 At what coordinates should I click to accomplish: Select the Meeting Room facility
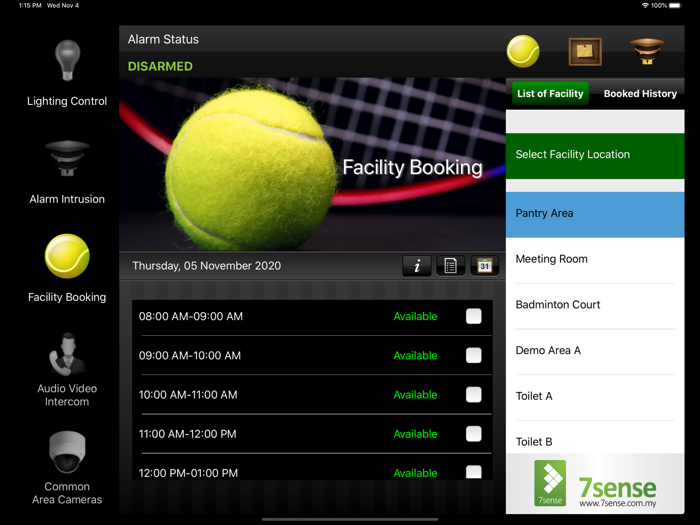click(595, 260)
